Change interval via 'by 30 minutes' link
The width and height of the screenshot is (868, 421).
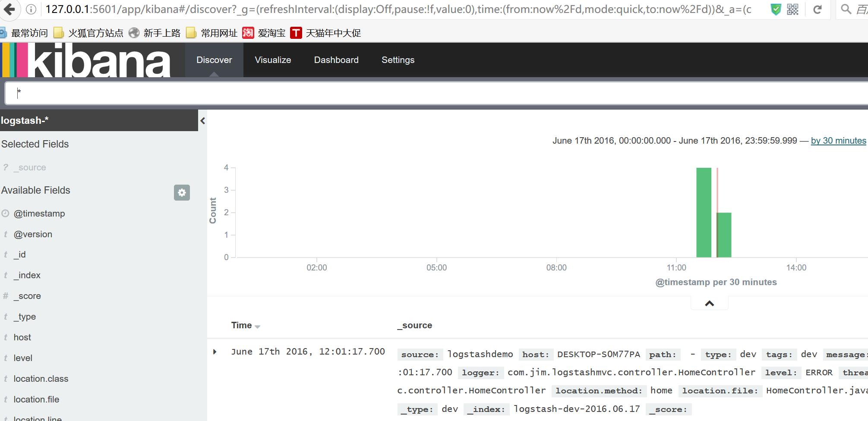click(x=838, y=141)
